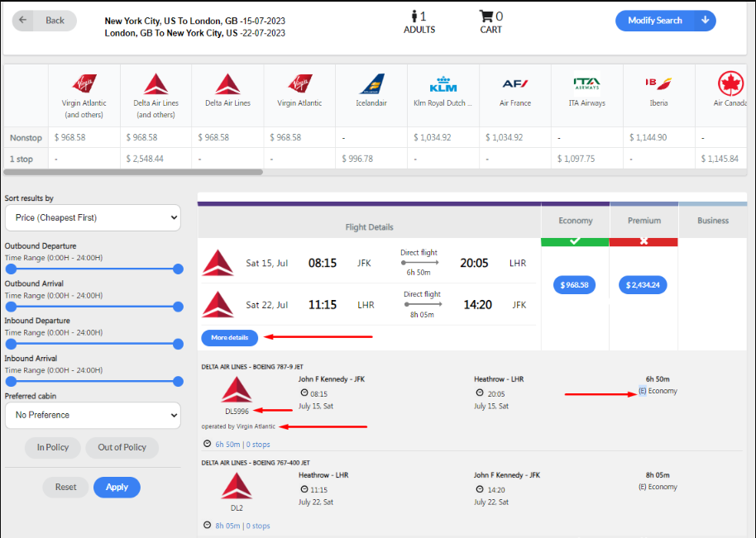Click green checkmark under Economy column

[575, 241]
